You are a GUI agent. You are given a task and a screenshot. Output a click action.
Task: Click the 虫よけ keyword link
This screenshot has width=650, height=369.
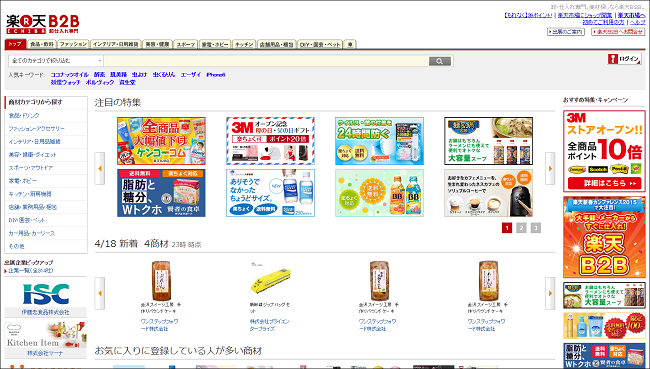(x=140, y=75)
